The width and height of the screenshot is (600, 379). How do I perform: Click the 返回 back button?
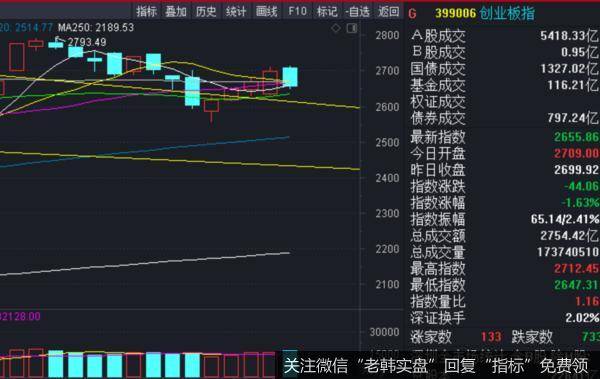coord(388,11)
